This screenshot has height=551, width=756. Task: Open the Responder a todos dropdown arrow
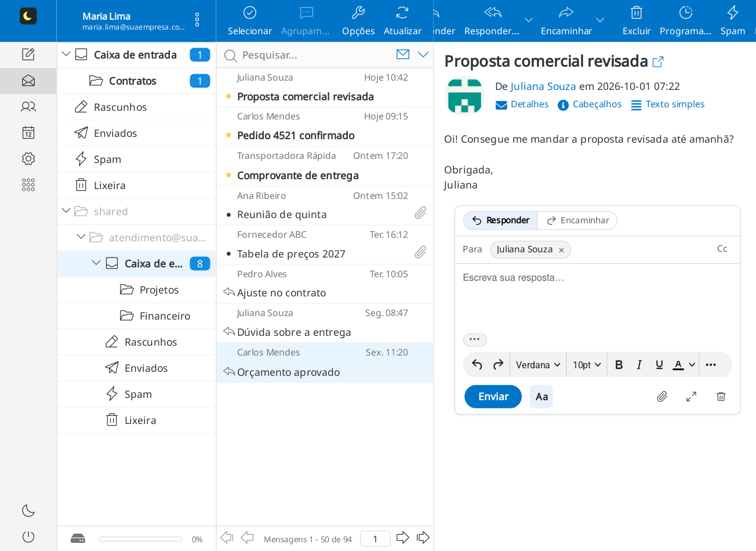pyautogui.click(x=529, y=20)
